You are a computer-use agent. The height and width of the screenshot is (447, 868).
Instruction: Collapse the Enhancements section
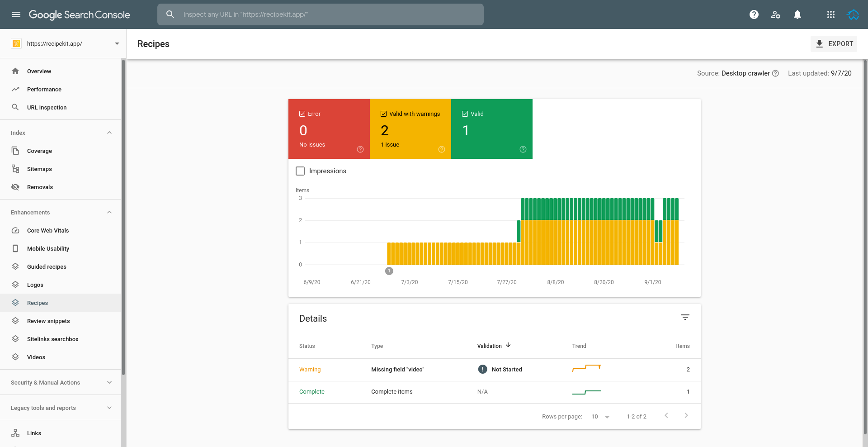pyautogui.click(x=109, y=212)
